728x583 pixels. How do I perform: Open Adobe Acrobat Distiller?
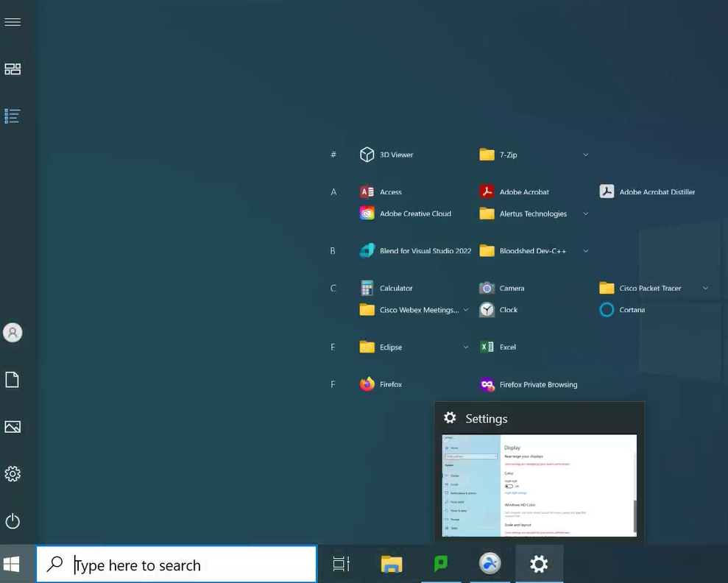pyautogui.click(x=657, y=191)
